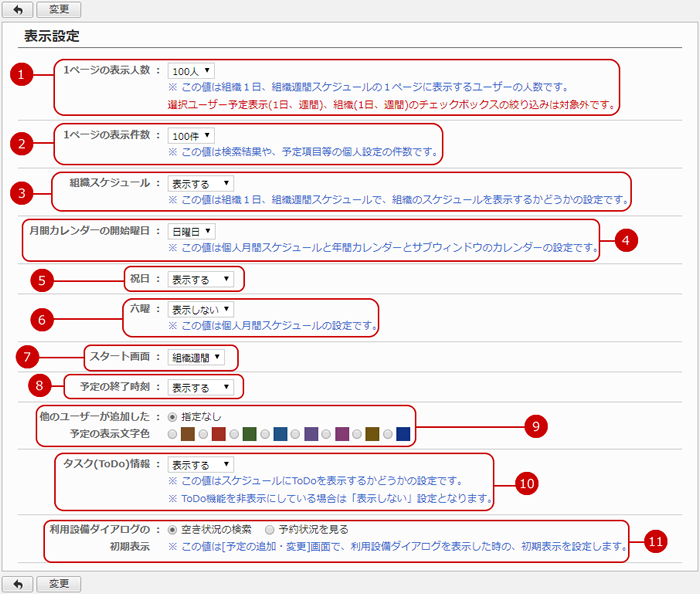
Task: Click the navy color swatch
Action: [403, 434]
